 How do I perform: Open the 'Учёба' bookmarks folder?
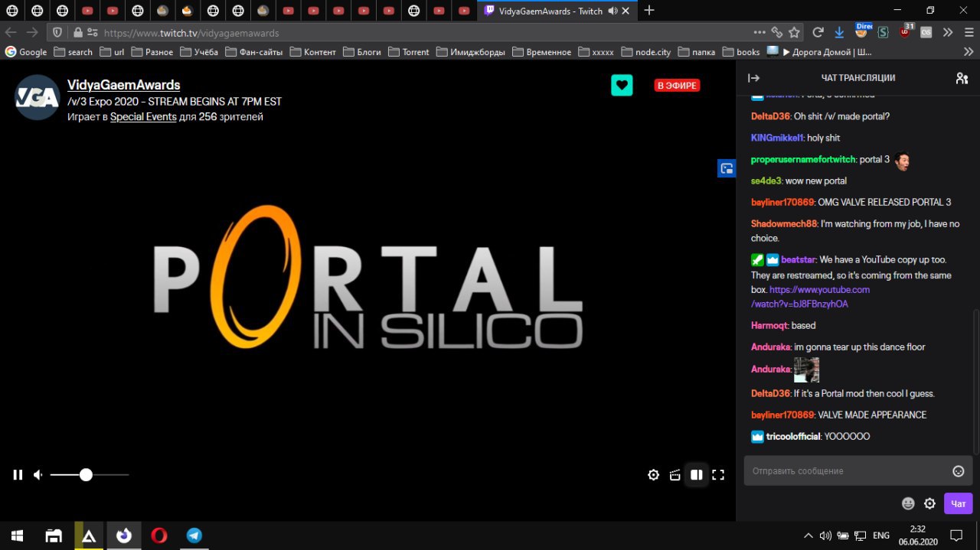[199, 52]
